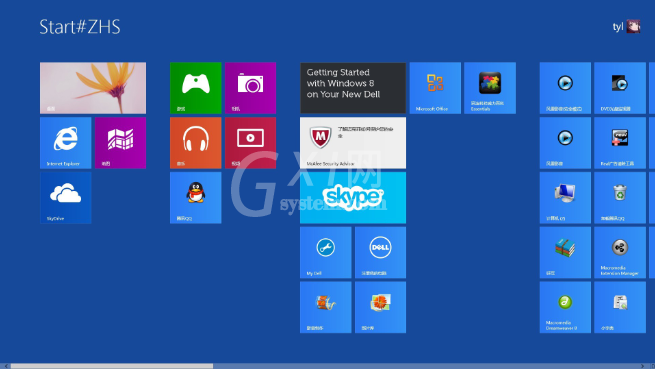Image resolution: width=655 pixels, height=369 pixels.
Task: Launch the purple Camera tile
Action: 250,88
